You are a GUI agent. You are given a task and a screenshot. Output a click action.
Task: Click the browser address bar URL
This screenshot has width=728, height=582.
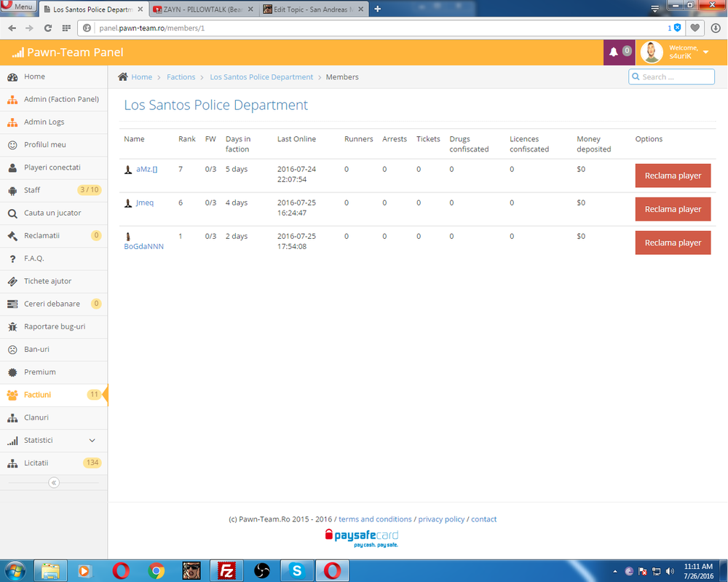pyautogui.click(x=152, y=28)
